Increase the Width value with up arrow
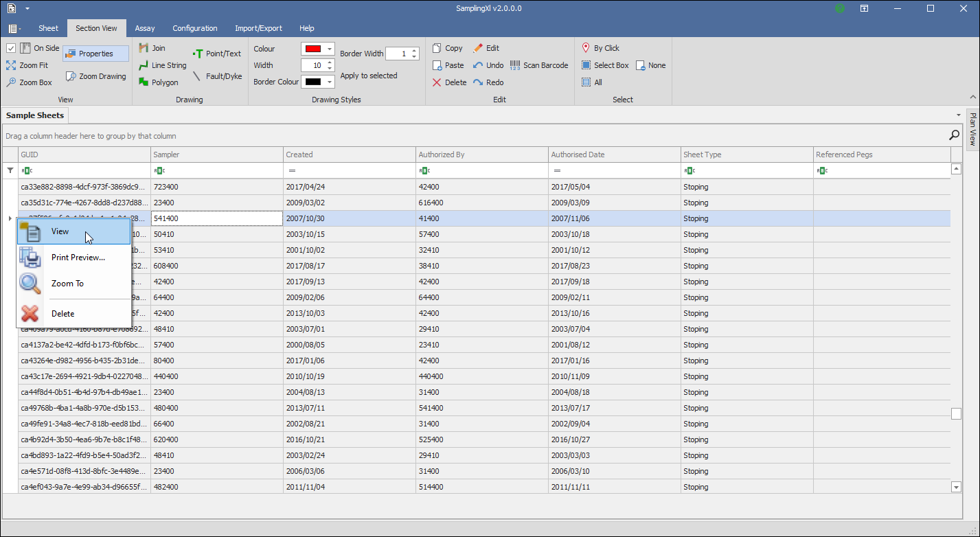This screenshot has height=537, width=980. click(x=330, y=62)
